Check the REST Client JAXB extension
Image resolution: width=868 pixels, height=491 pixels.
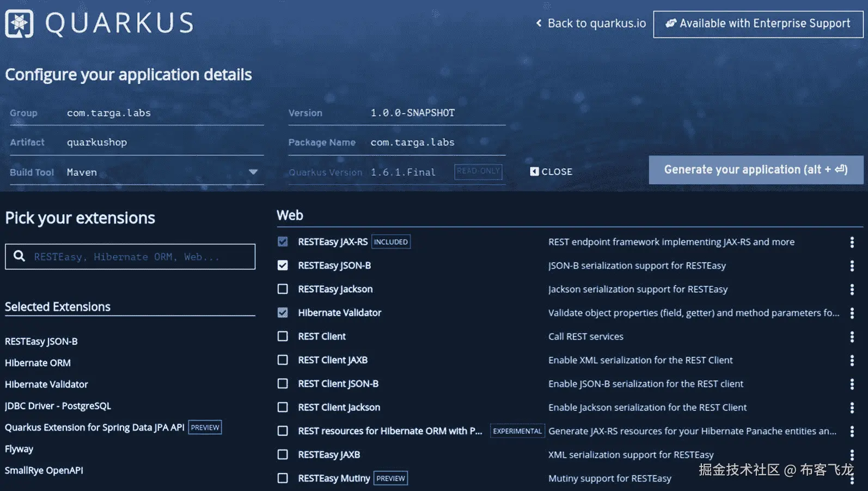click(283, 360)
